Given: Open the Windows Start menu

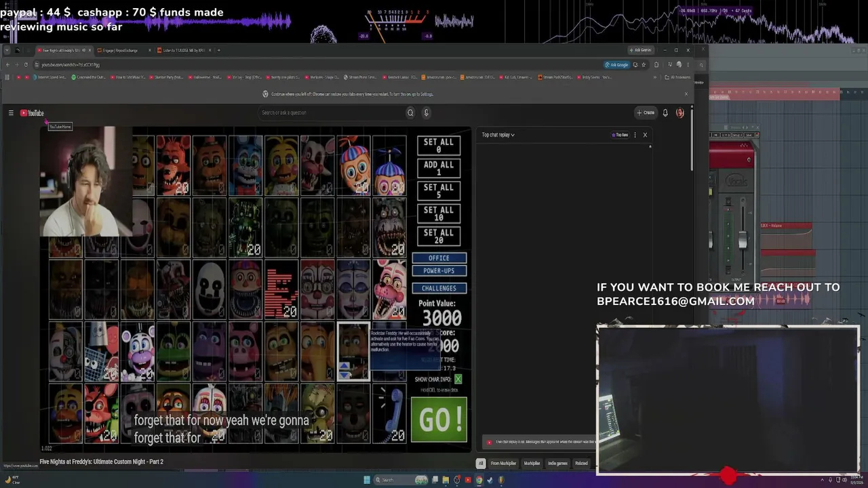Looking at the screenshot, I should tap(367, 480).
